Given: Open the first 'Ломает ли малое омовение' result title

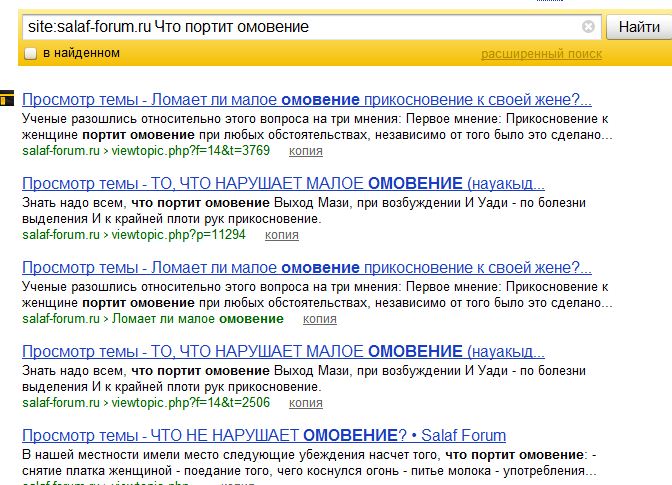Looking at the screenshot, I should (x=306, y=99).
